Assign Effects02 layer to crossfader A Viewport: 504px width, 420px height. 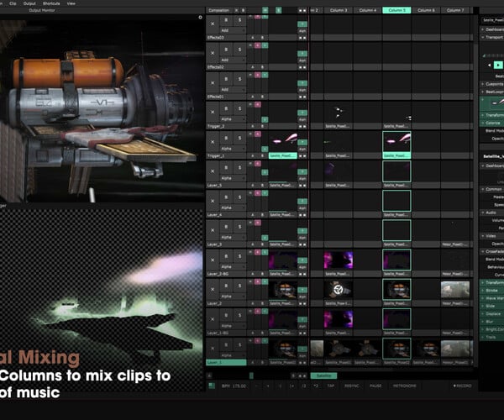tap(253, 67)
